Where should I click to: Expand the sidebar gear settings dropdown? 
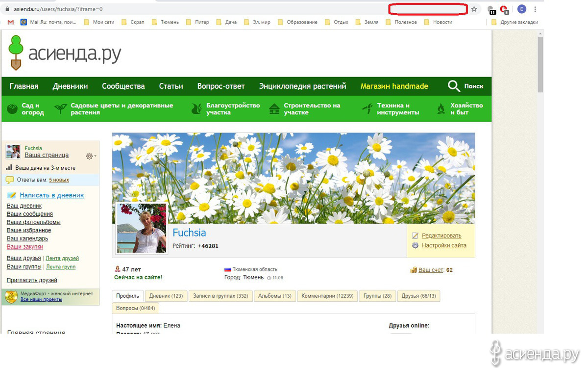click(x=91, y=156)
